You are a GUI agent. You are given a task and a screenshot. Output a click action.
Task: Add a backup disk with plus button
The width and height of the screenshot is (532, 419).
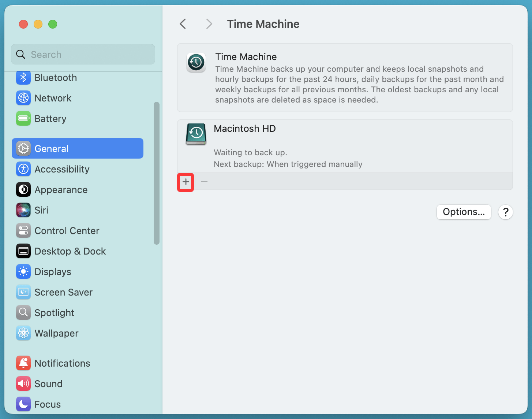click(186, 182)
